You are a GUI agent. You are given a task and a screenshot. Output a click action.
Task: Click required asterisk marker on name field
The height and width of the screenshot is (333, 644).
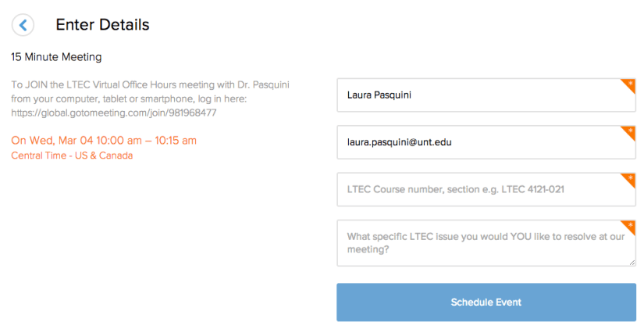click(x=629, y=84)
